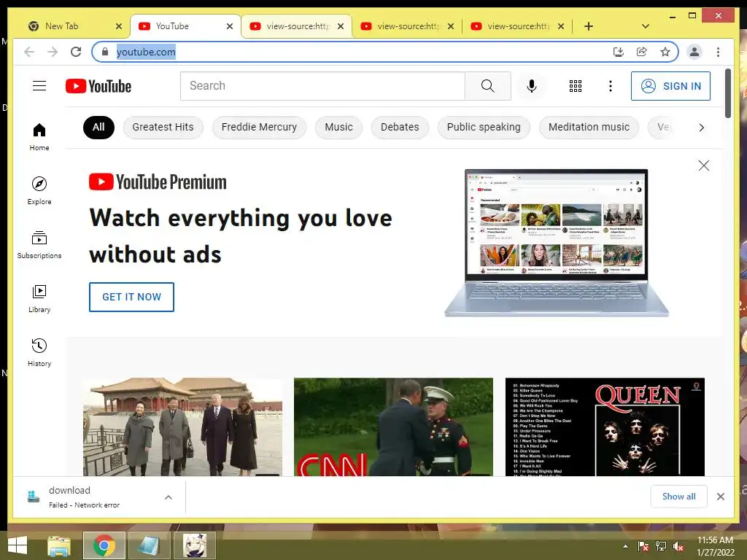The height and width of the screenshot is (560, 747).
Task: Open the Windows Start button
Action: (18, 545)
